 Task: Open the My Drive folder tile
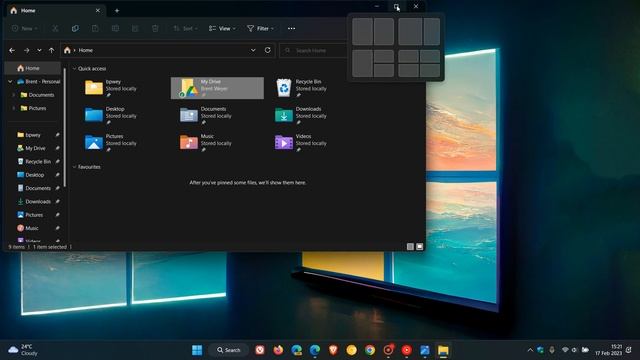(x=217, y=88)
